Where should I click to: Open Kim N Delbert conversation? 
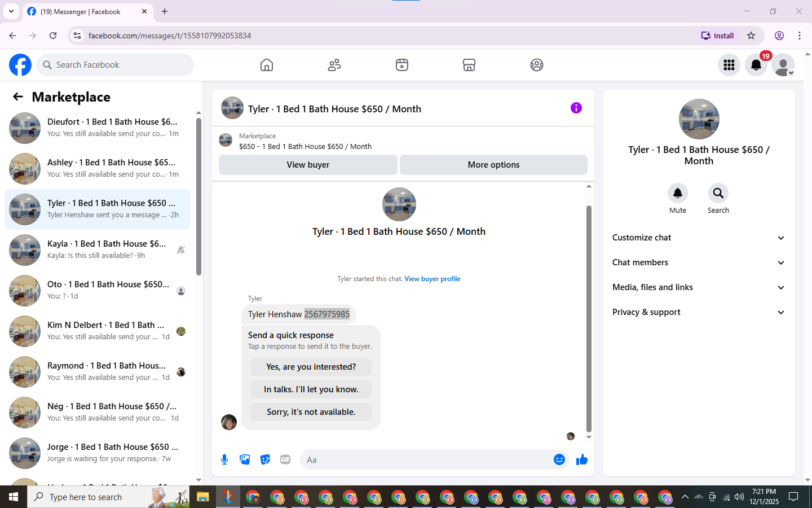click(x=97, y=331)
